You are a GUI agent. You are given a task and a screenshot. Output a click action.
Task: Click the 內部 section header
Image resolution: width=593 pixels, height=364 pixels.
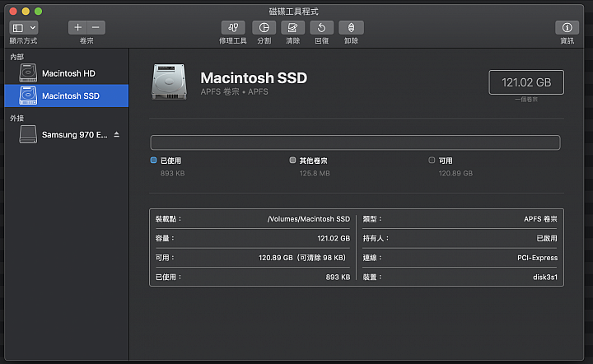[17, 57]
